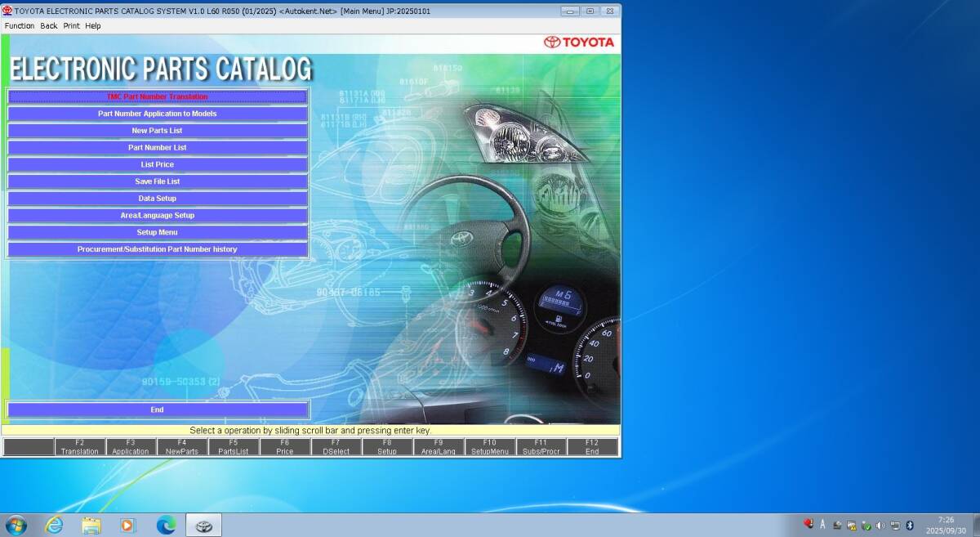Close the Toyota EPC window
The image size is (980, 537).
click(x=609, y=11)
